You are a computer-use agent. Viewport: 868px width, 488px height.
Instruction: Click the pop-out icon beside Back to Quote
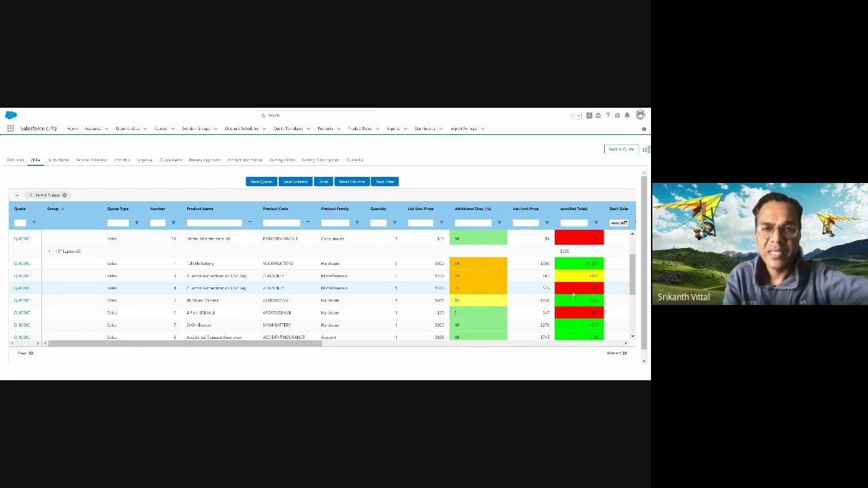point(645,149)
